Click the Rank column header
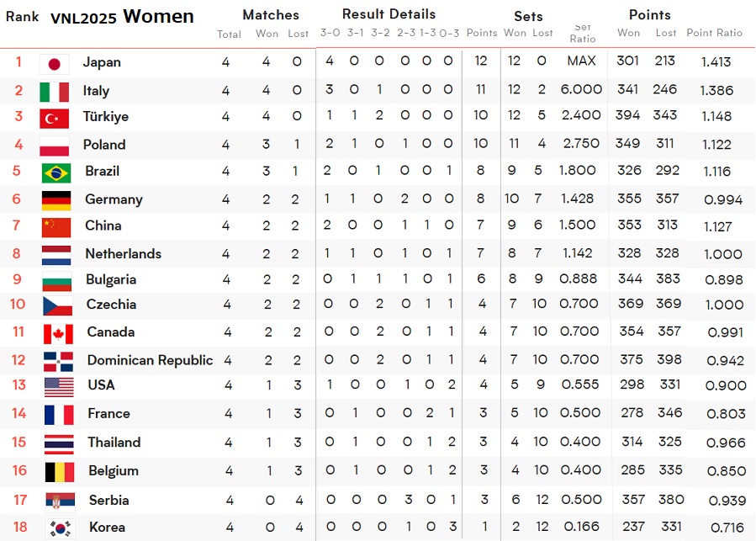756x541 pixels. 22,17
